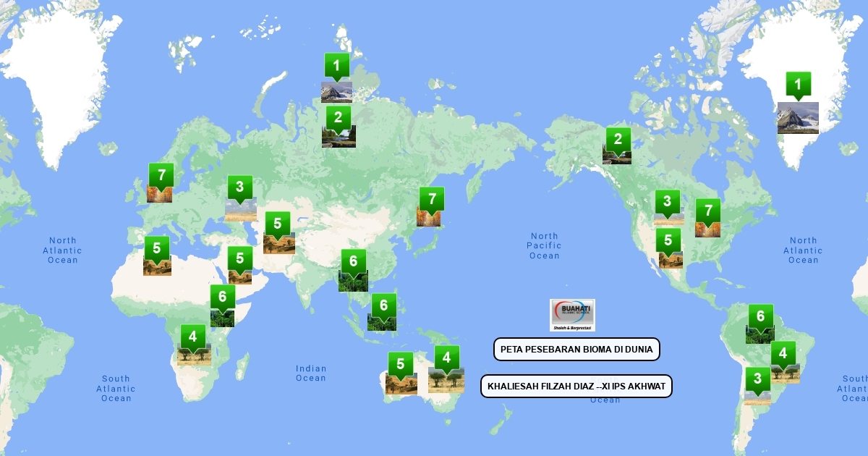The image size is (868, 456).
Task: Click marker 7 in Western Europe
Action: coord(161,176)
